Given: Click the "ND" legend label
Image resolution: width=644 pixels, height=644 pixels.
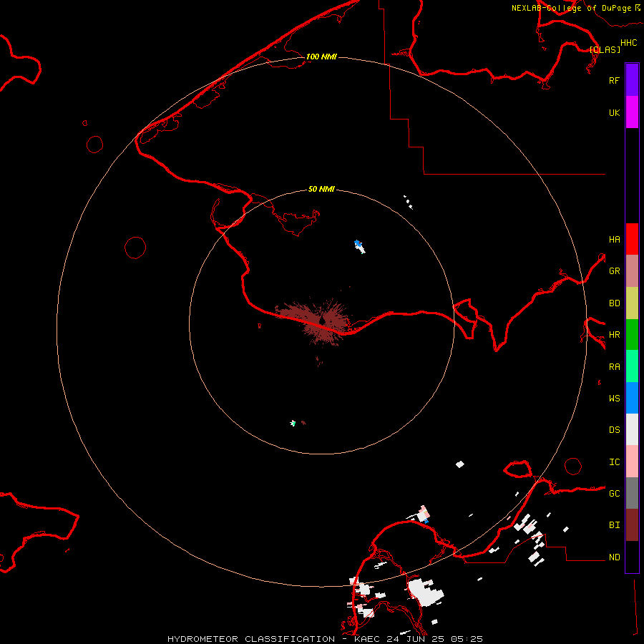Looking at the screenshot, I should pyautogui.click(x=614, y=557).
